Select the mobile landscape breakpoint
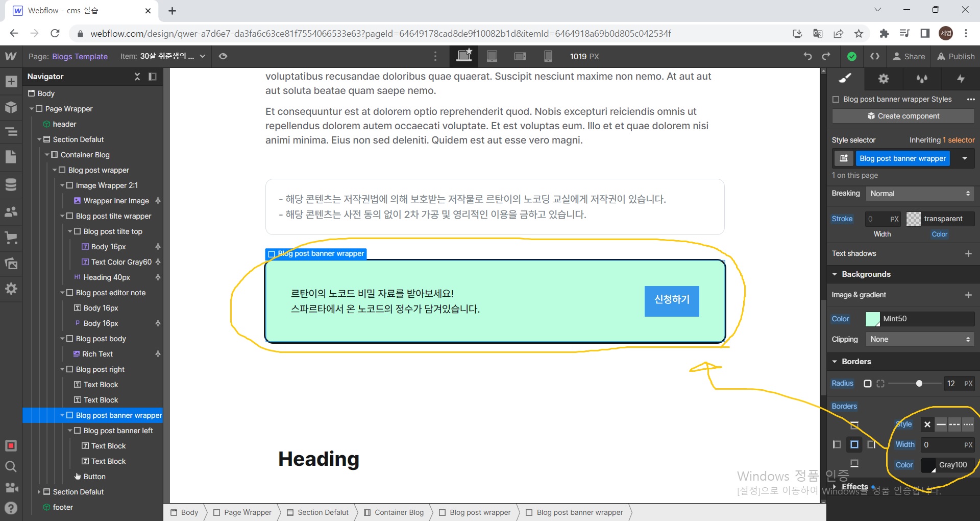Screen dimensions: 980x521 [520, 56]
